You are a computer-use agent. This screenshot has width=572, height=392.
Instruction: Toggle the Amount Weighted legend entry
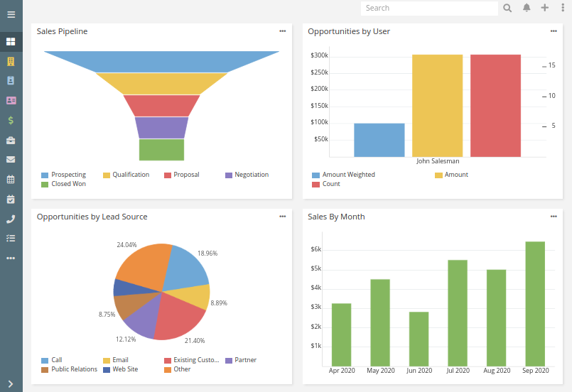[x=343, y=175]
